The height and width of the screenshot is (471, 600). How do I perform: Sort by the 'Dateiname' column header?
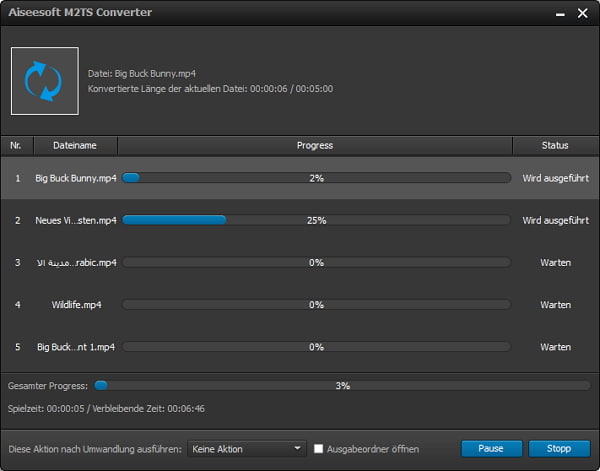(x=75, y=146)
